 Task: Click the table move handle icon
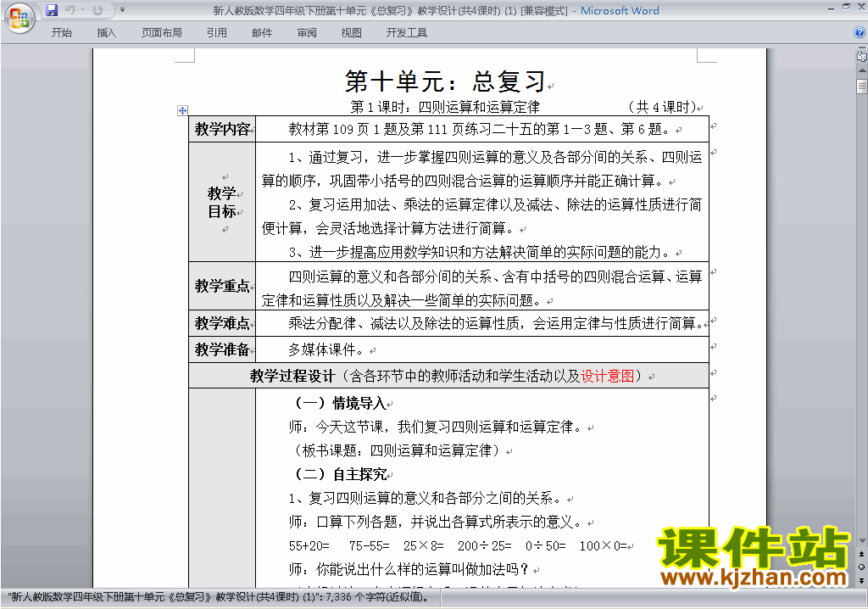click(182, 110)
